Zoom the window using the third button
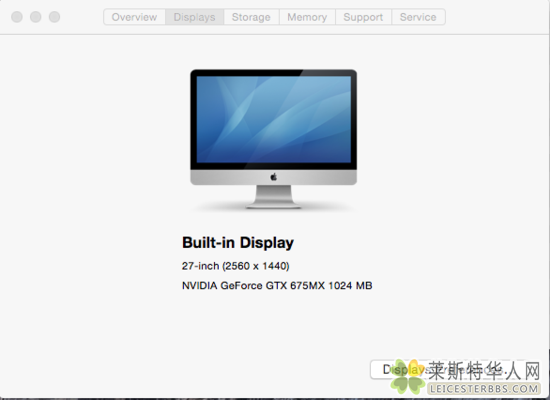This screenshot has width=550, height=400. click(x=54, y=17)
